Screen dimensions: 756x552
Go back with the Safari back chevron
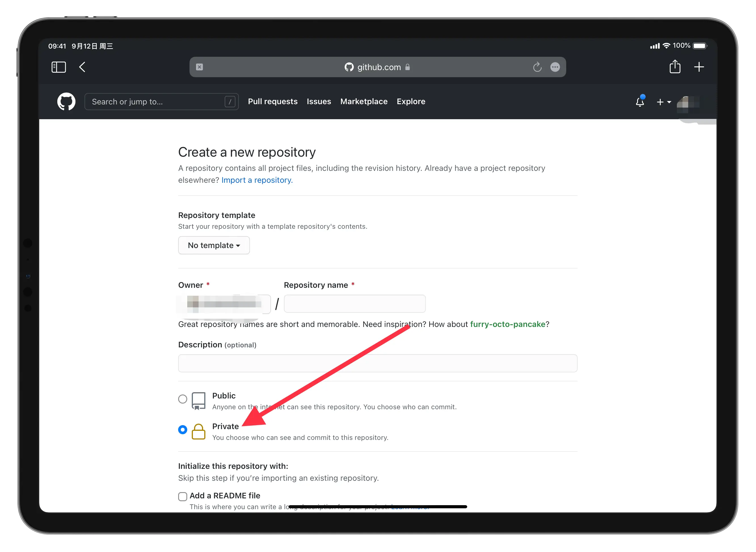(x=82, y=67)
